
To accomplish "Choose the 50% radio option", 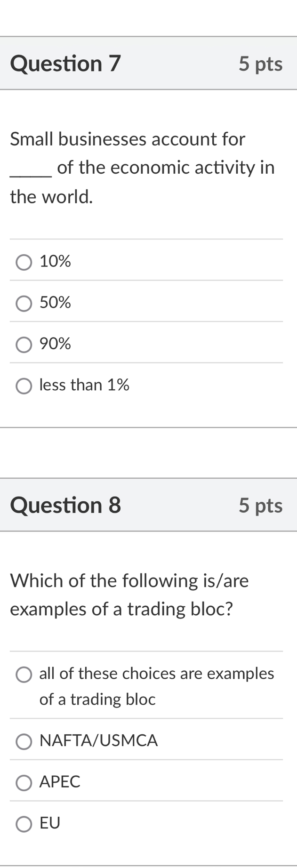I will click(x=24, y=304).
